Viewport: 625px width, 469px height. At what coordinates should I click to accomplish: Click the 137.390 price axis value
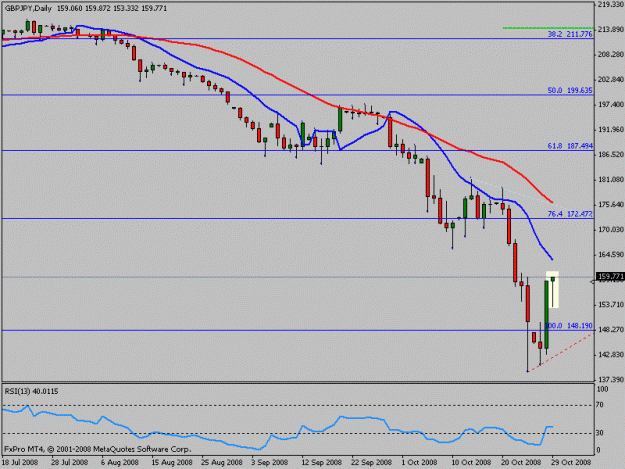[x=610, y=379]
